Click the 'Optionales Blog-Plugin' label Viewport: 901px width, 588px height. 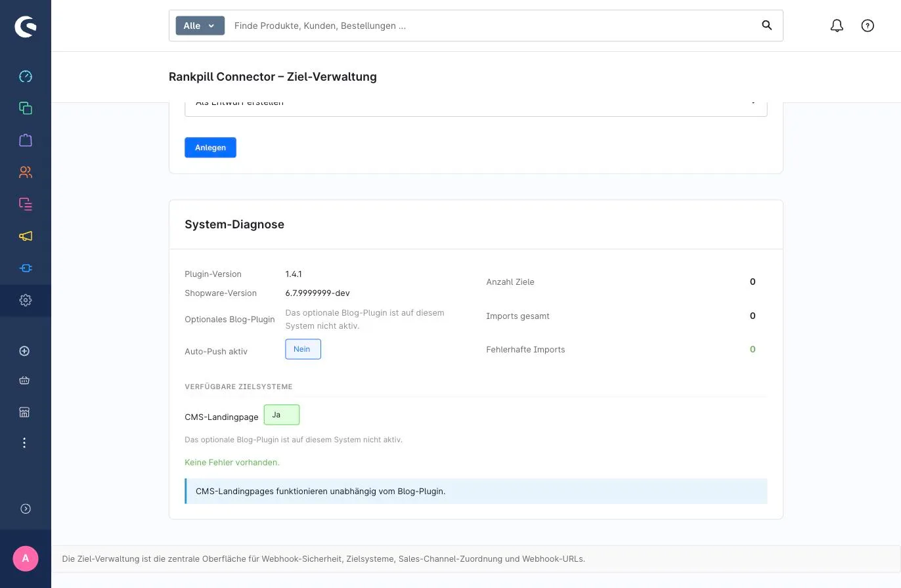230,320
